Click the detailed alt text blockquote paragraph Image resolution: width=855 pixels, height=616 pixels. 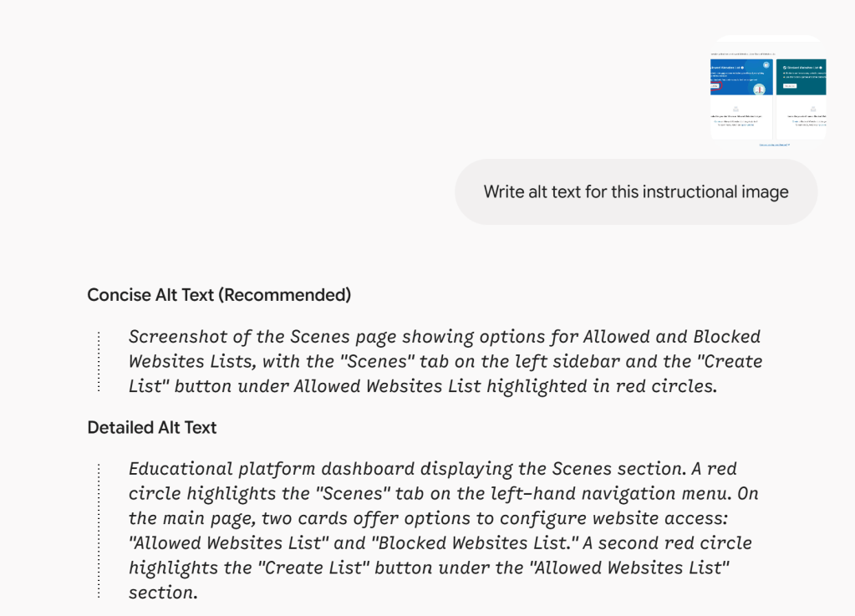pyautogui.click(x=444, y=531)
